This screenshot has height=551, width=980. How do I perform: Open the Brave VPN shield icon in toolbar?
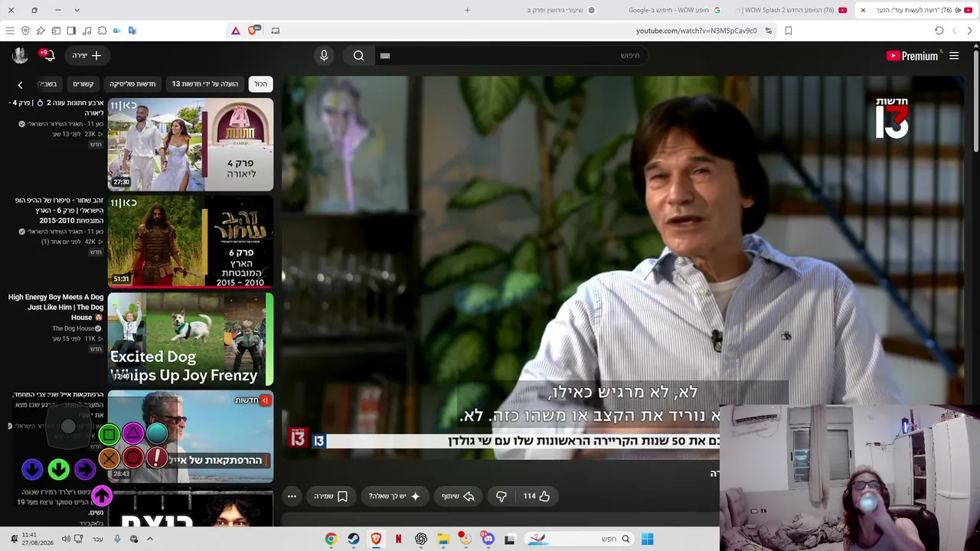[25, 31]
